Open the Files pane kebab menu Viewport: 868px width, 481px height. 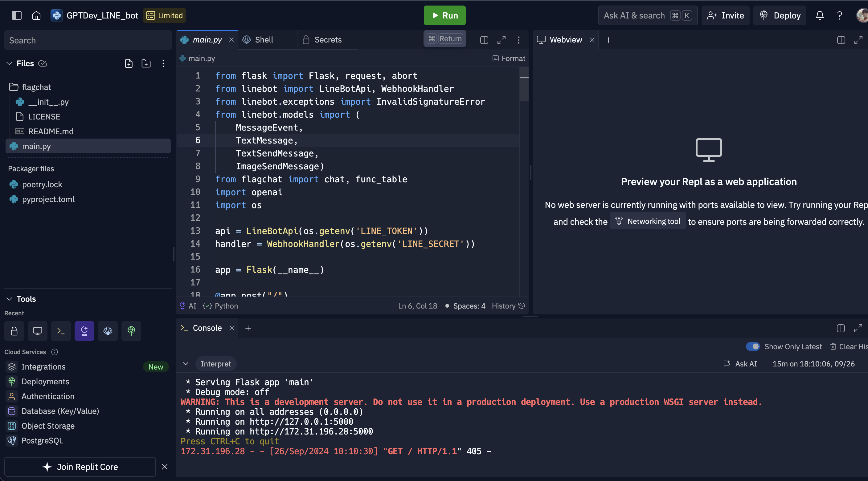(x=163, y=63)
